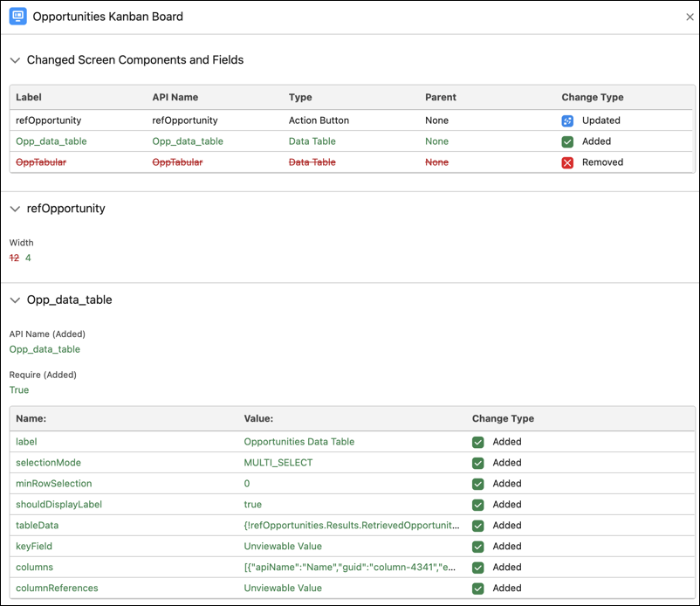Click the Added icon in Opp_data_table component row
Screen dimensions: 700x606
(x=567, y=141)
